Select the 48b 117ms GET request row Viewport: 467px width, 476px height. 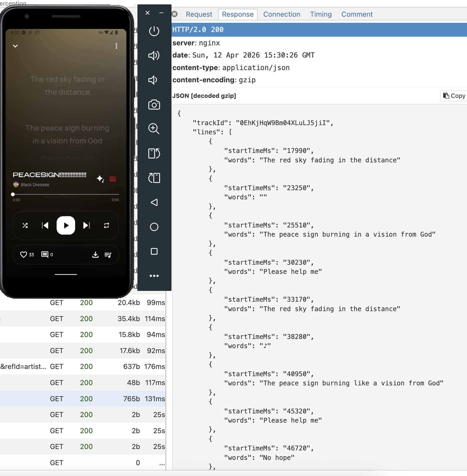pos(83,383)
